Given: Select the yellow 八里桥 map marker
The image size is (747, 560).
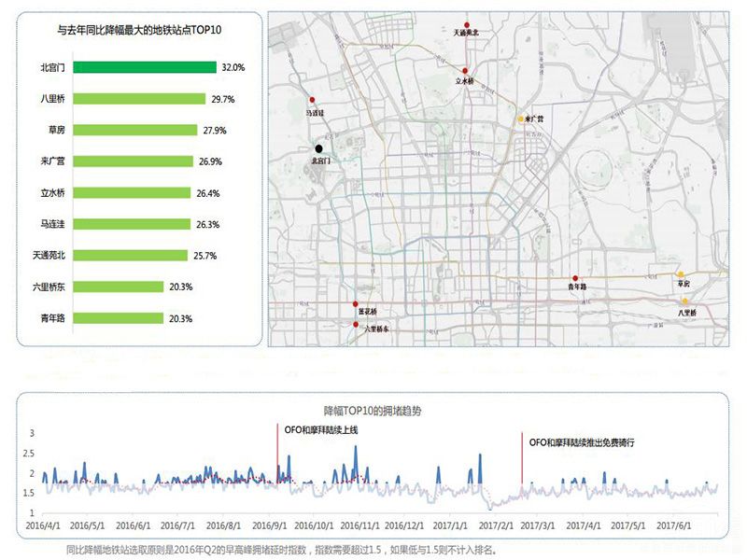Looking at the screenshot, I should click(684, 301).
